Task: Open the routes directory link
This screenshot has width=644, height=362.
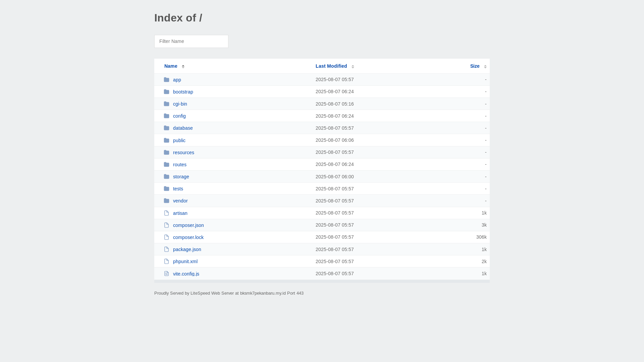Action: [180, 165]
